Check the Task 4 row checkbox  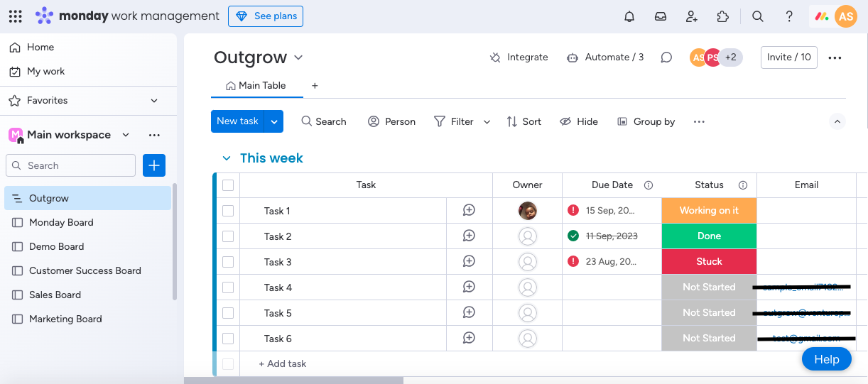228,287
